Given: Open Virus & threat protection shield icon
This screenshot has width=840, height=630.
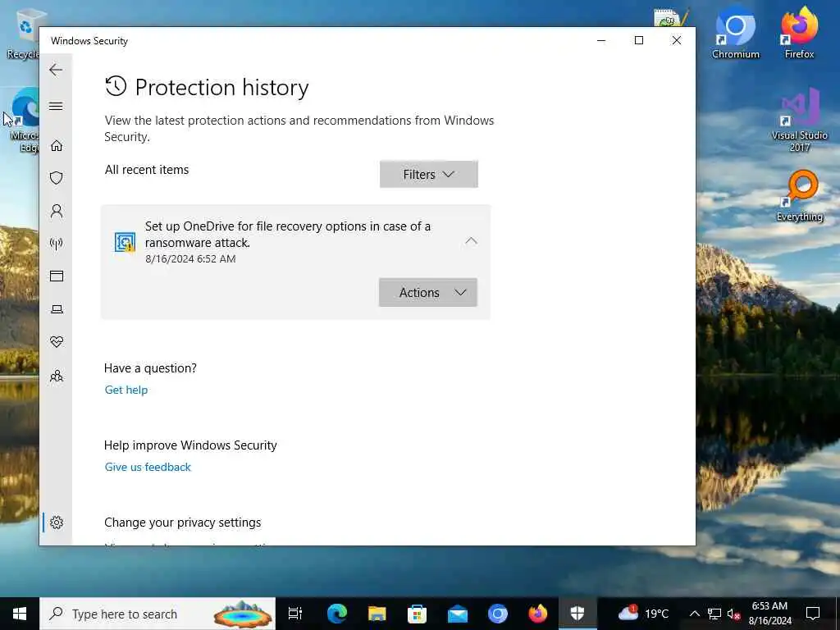Looking at the screenshot, I should click(x=57, y=178).
